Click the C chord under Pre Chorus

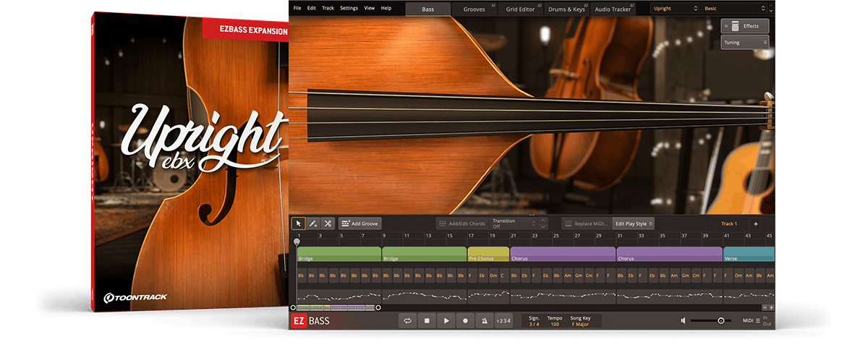click(x=503, y=276)
